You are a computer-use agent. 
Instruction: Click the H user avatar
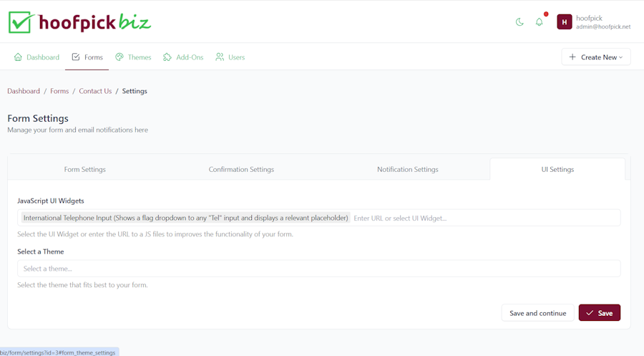coord(565,22)
